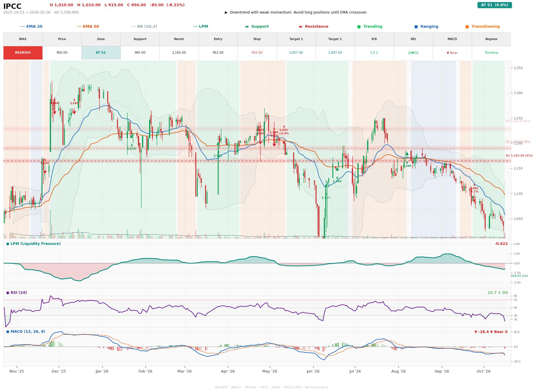Click the 15.7 OS RSI reading
This screenshot has width=536, height=392.
pyautogui.click(x=498, y=293)
